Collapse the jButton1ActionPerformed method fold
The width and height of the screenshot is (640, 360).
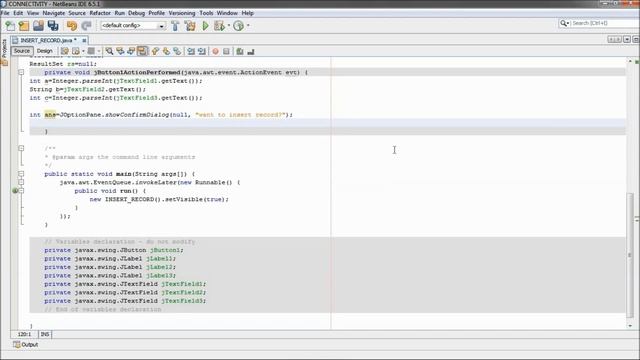click(x=21, y=72)
